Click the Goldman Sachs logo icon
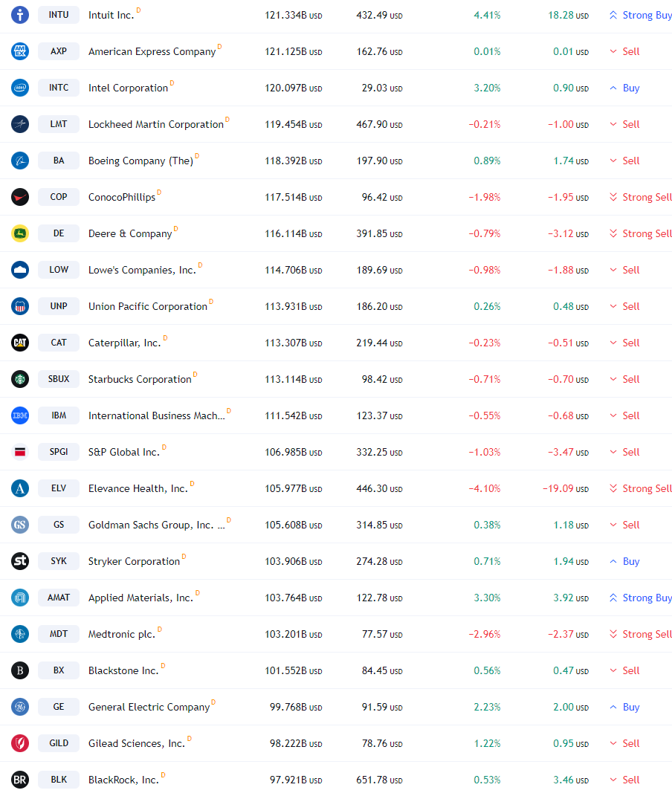 coord(20,525)
